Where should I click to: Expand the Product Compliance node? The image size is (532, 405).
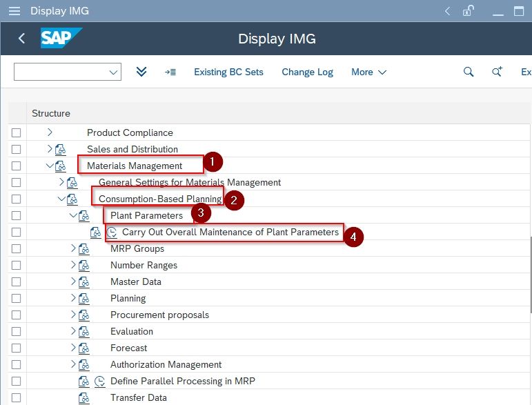pos(50,132)
